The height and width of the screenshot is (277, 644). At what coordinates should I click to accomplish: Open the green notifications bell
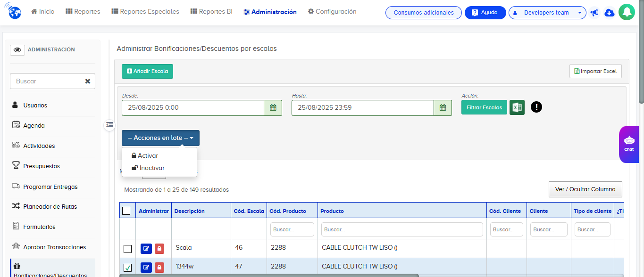click(x=627, y=13)
